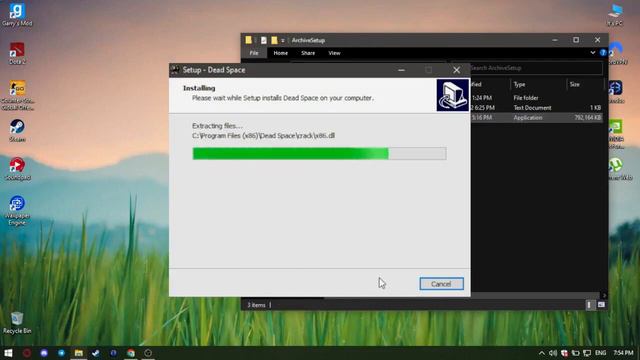
Task: Open Steam from the taskbar
Action: tap(96, 353)
